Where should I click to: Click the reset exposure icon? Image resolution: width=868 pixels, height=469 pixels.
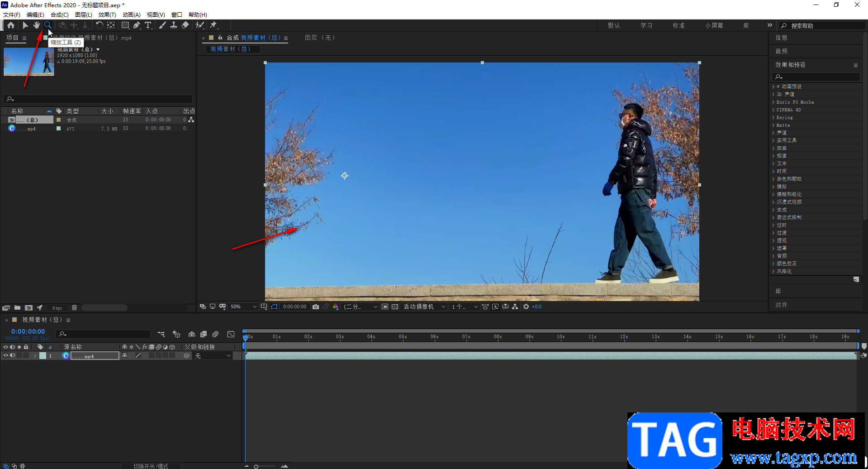pos(526,306)
